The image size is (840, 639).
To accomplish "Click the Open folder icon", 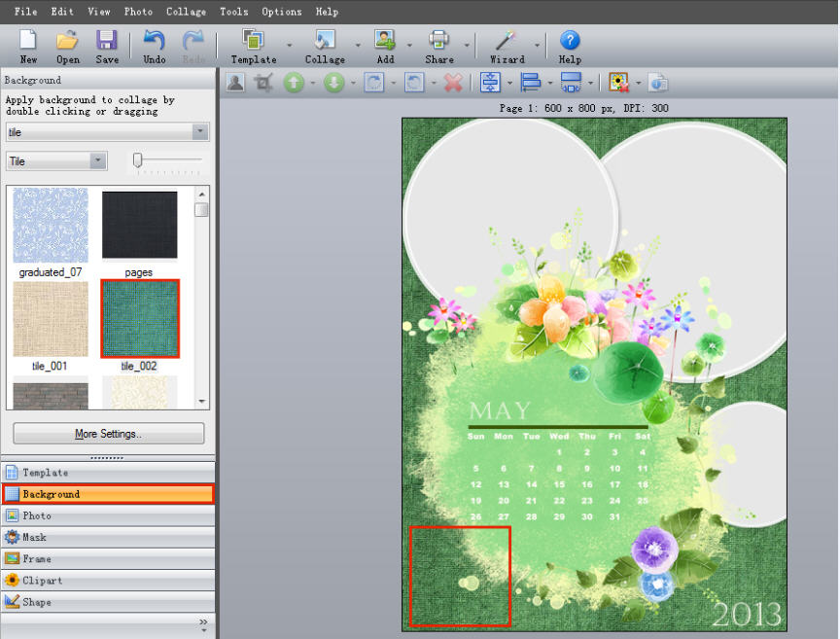I will [x=67, y=45].
